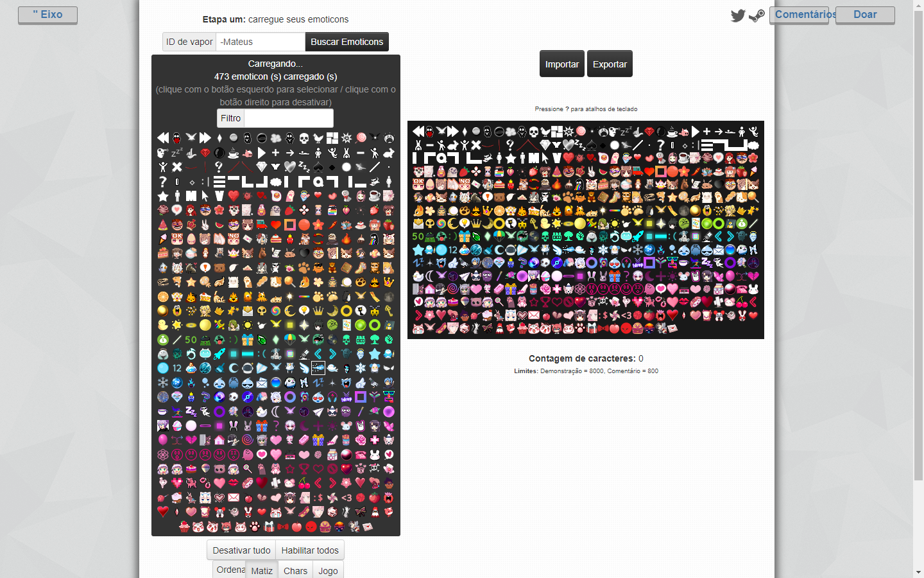Image resolution: width=924 pixels, height=578 pixels.
Task: Open the Twitter bird icon link
Action: click(x=738, y=15)
